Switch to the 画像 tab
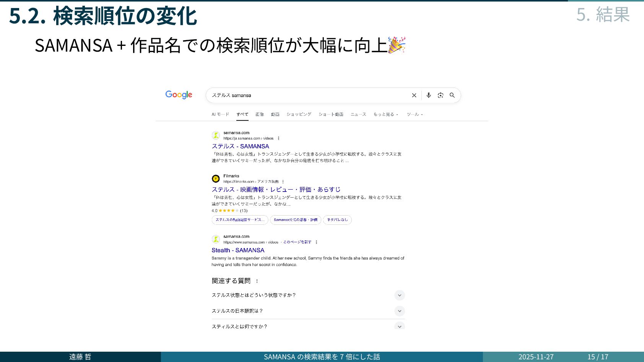Screen dimensions: 644x362 tap(260, 114)
